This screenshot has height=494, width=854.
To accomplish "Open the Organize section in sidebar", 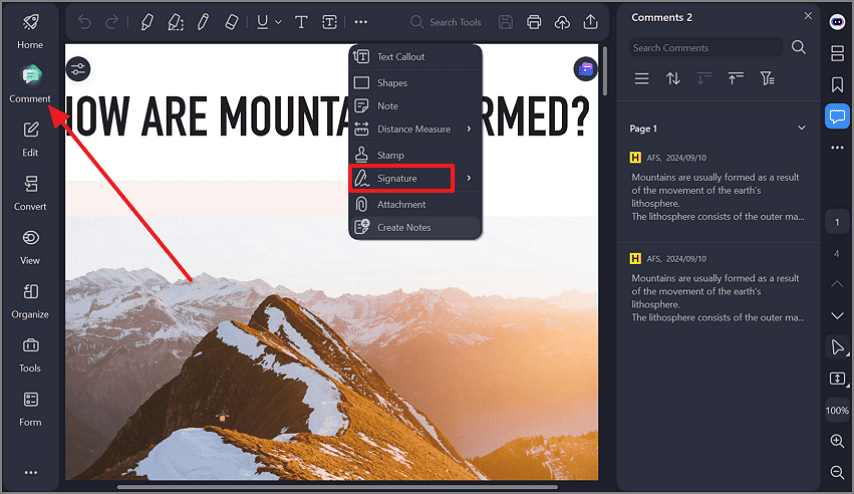I will [x=30, y=301].
